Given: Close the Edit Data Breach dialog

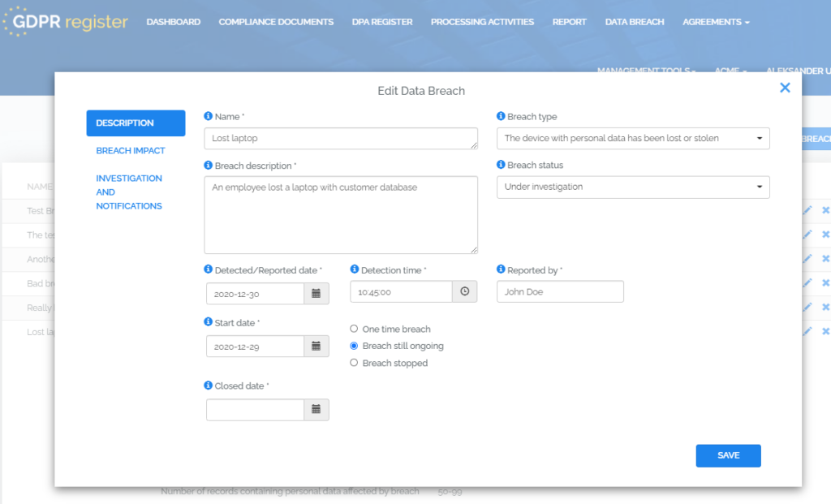Looking at the screenshot, I should [x=785, y=88].
